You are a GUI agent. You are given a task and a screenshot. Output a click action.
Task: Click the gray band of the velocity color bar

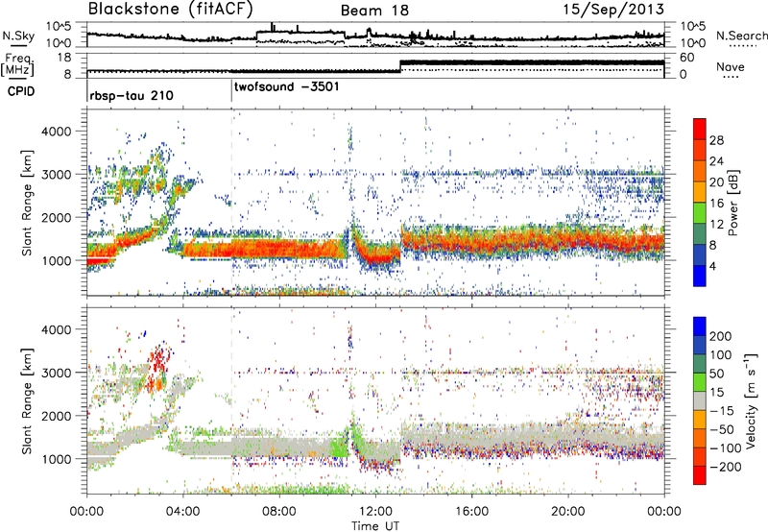point(700,400)
